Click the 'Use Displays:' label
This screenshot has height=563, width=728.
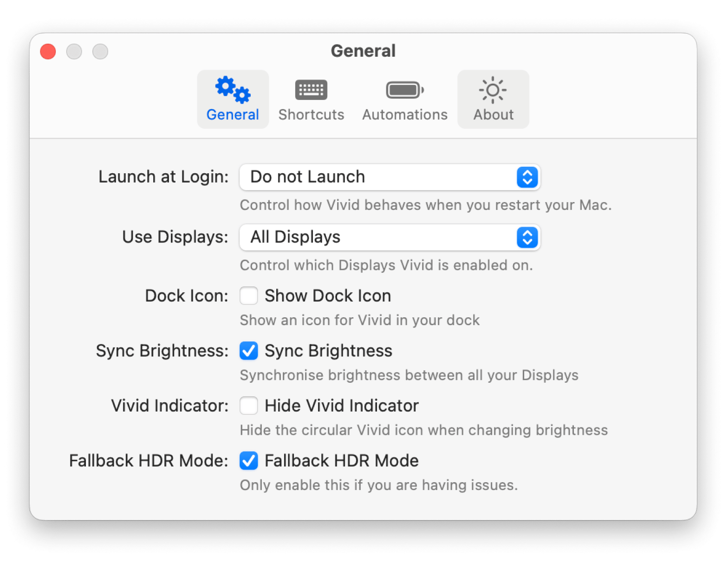point(175,237)
